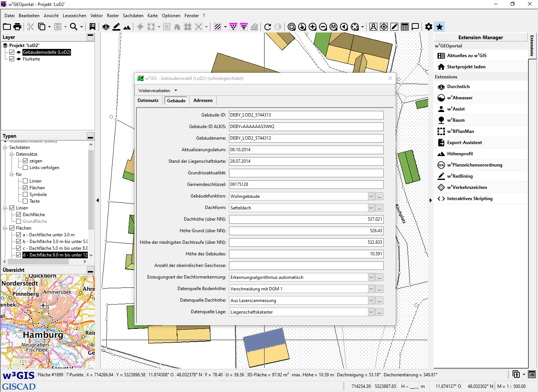Click the Gebäude-ID input field

[306, 115]
